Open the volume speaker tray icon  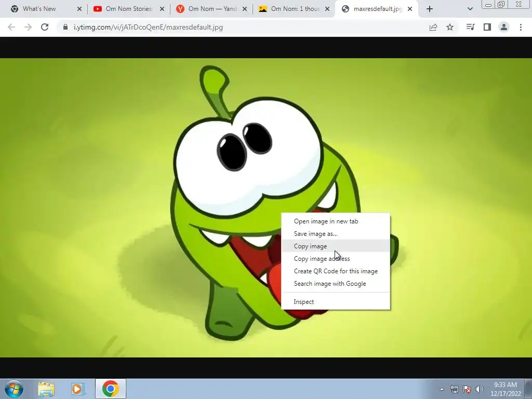pyautogui.click(x=479, y=389)
